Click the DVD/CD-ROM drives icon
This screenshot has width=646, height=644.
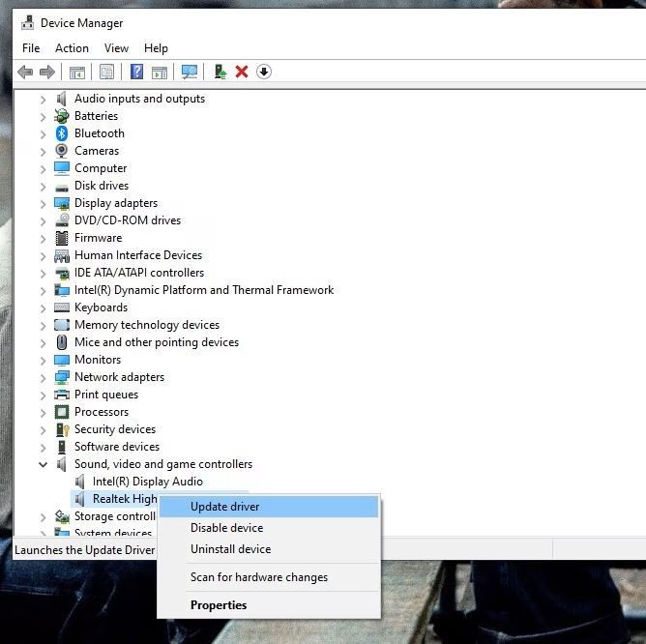pos(62,220)
